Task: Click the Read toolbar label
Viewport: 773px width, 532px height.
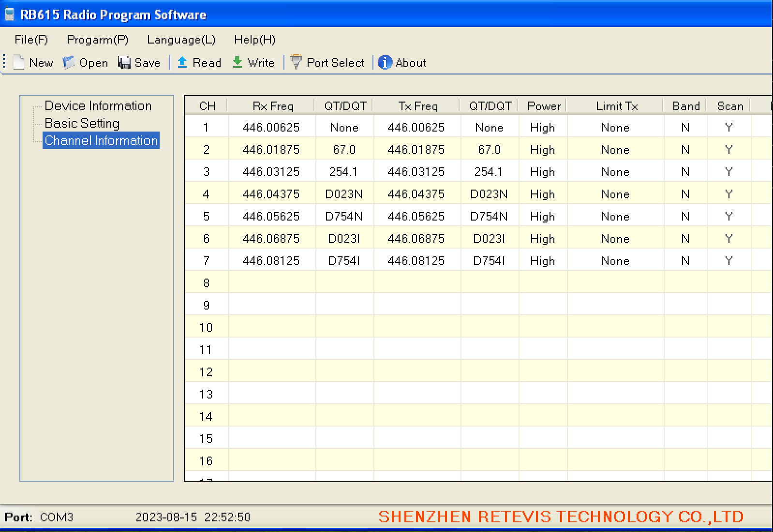Action: pyautogui.click(x=207, y=63)
